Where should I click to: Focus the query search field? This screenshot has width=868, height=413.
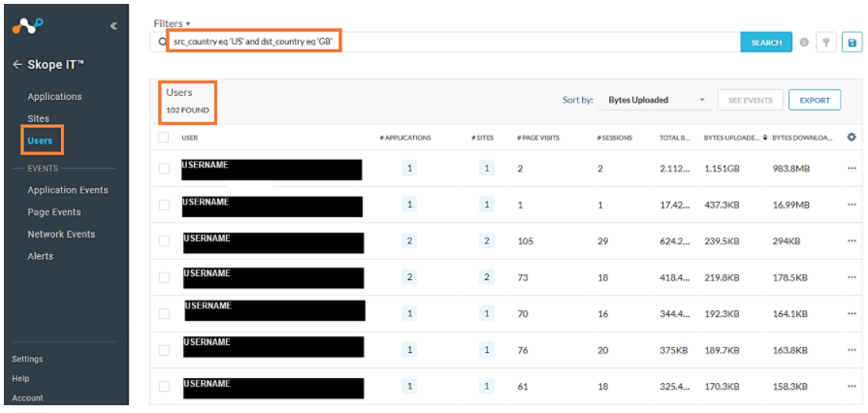point(444,42)
